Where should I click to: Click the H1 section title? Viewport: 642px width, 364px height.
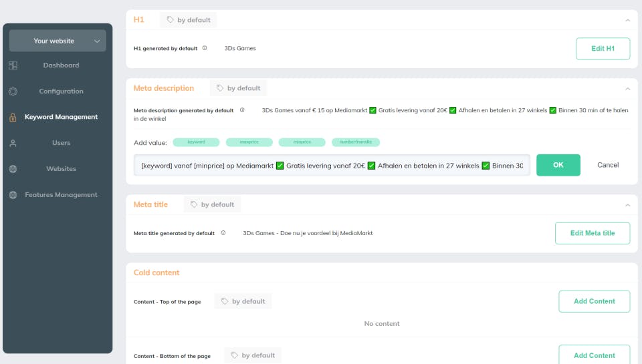[139, 19]
